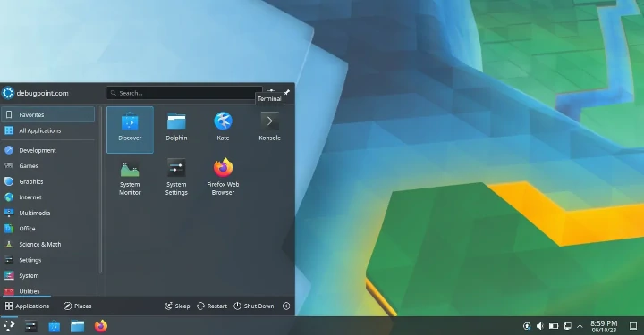Launch Firefox from the taskbar
This screenshot has width=644, height=335.
point(100,326)
